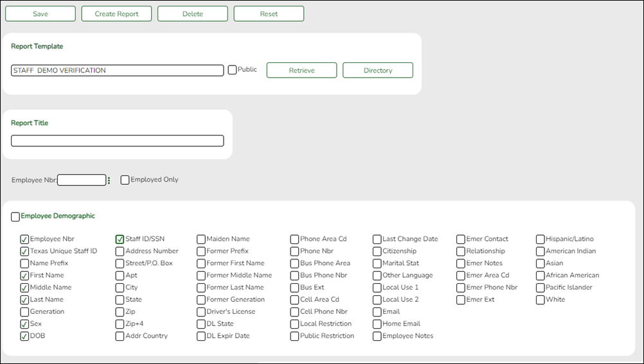Check the State checkbox
644x364 pixels.
120,300
